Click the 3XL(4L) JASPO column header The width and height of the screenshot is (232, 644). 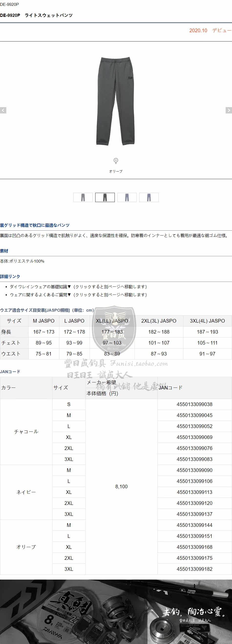pos(208,321)
